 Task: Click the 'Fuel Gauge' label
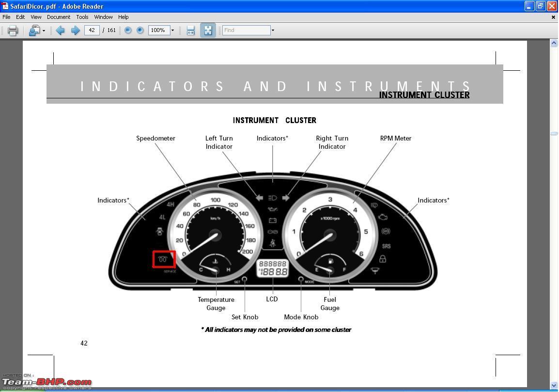click(x=330, y=303)
